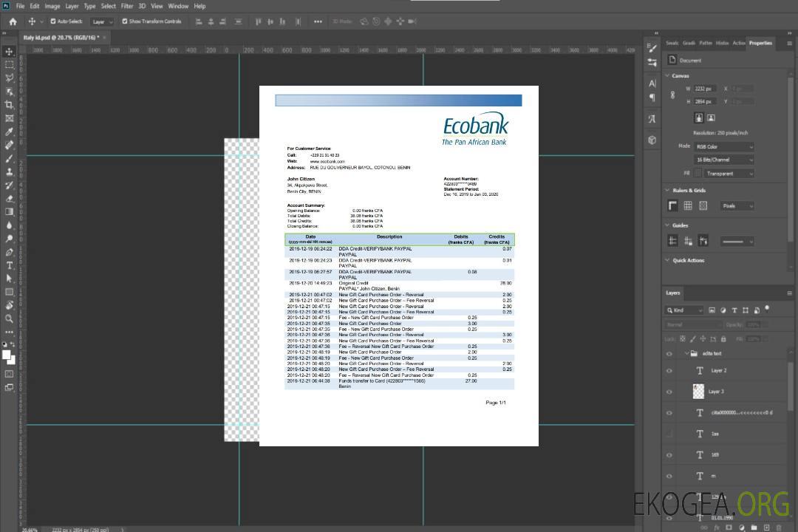Hide the 'm' text layer
The image size is (798, 532).
669,476
